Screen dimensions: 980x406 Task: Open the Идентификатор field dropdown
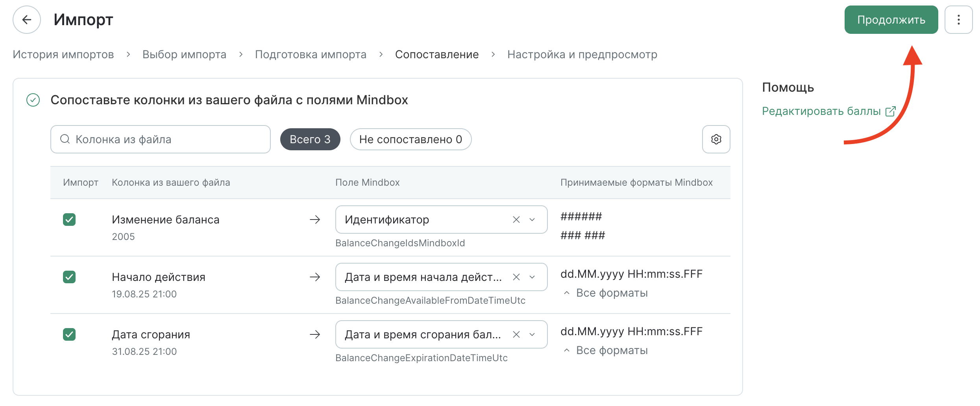(532, 220)
